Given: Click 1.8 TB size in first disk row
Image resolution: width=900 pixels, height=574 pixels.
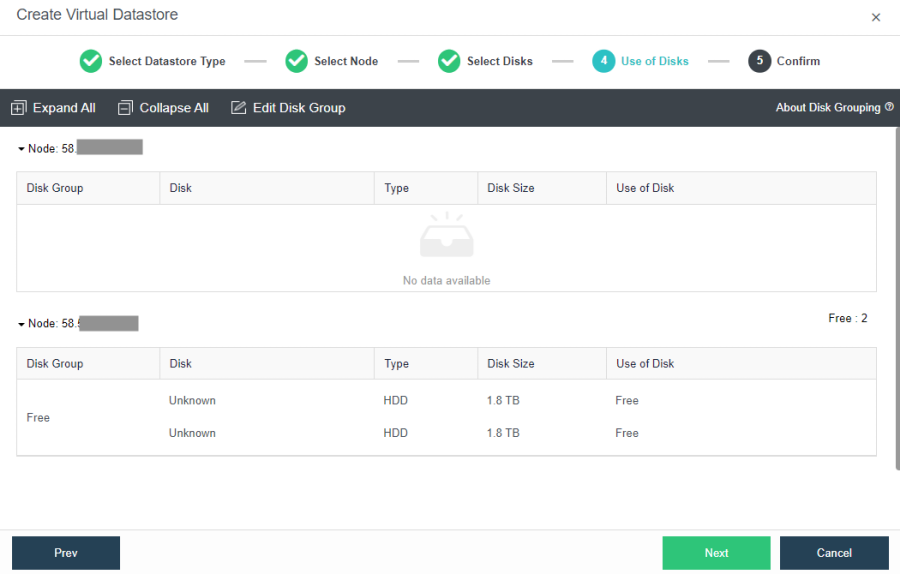Looking at the screenshot, I should (503, 401).
